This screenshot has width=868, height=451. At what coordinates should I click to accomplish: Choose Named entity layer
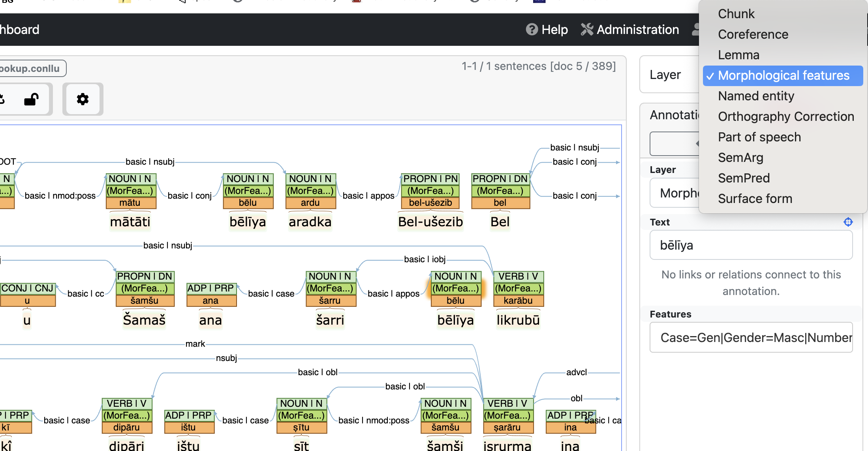tap(756, 96)
